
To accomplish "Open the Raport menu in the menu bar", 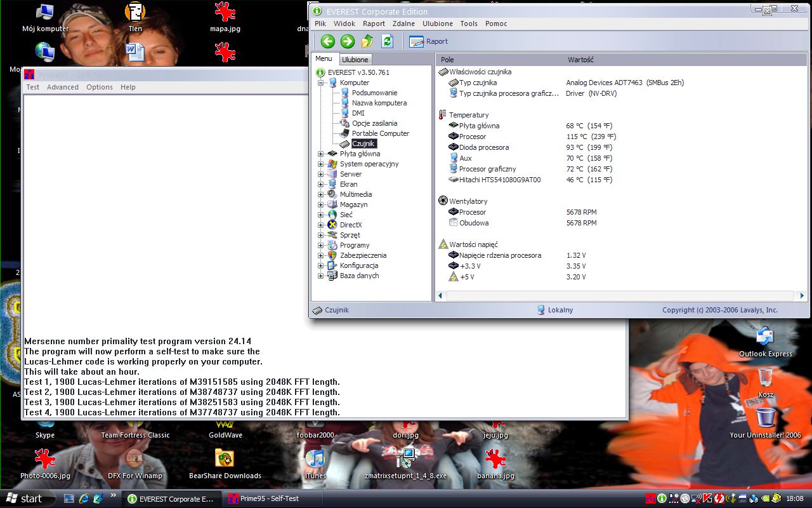I will click(x=374, y=23).
